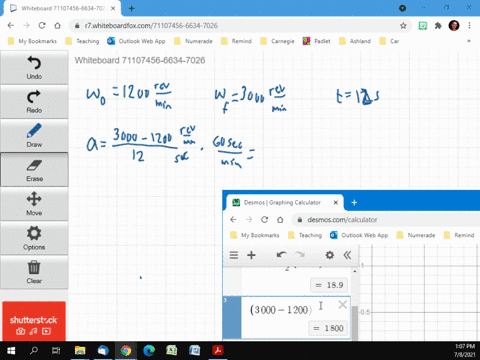Screen dimensions: 480x360
Task: Switch to Chrome in taskbar
Action: click(126, 351)
